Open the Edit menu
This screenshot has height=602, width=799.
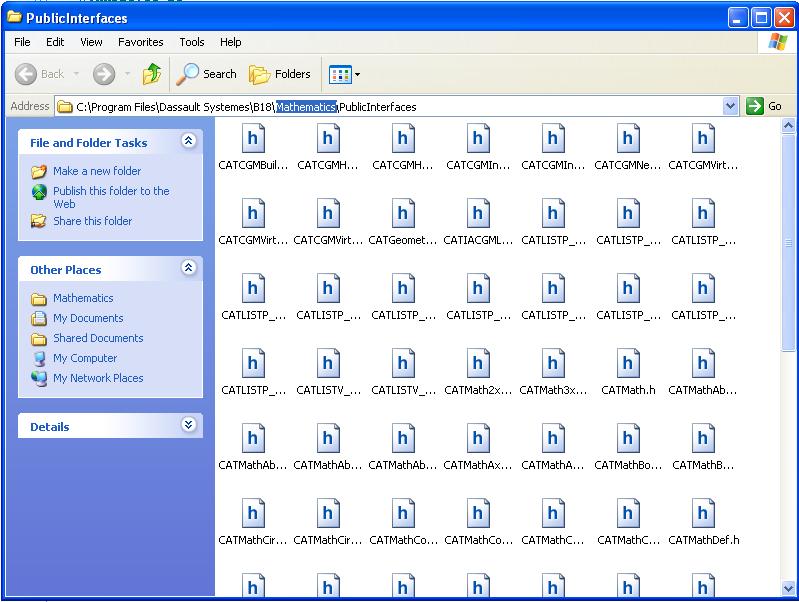(x=55, y=42)
